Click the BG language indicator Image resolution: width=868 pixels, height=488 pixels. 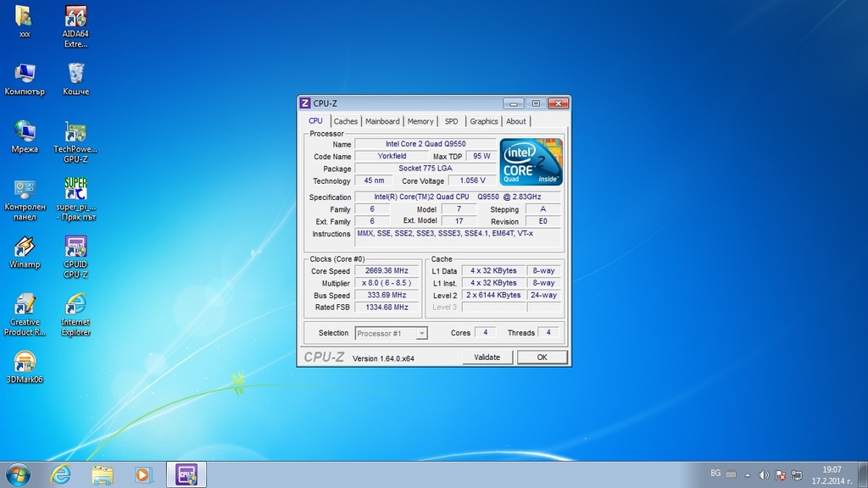[715, 474]
